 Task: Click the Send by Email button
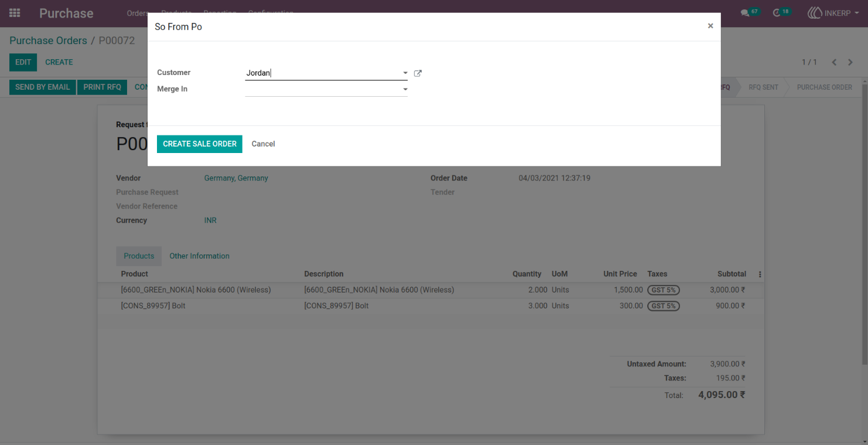coord(43,87)
